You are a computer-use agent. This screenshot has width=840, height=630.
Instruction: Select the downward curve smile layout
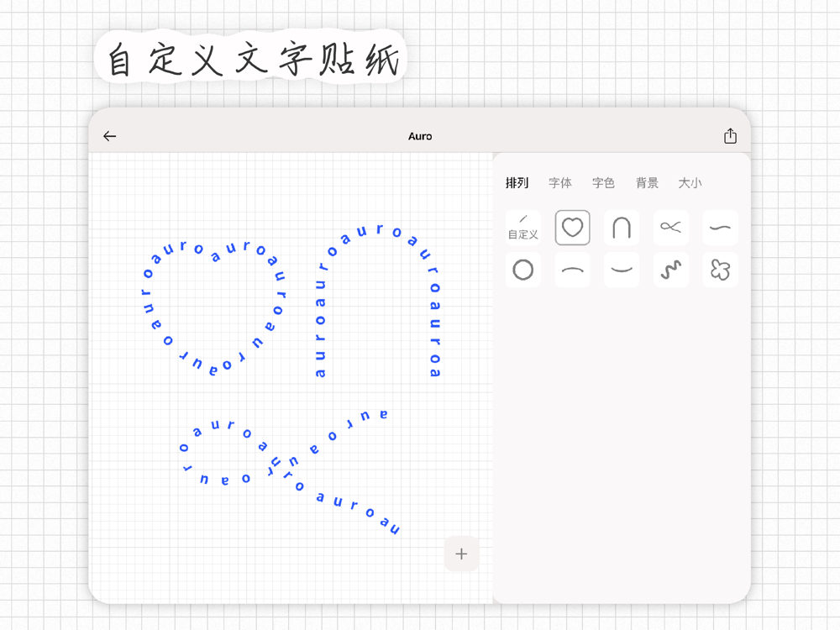[x=622, y=270]
